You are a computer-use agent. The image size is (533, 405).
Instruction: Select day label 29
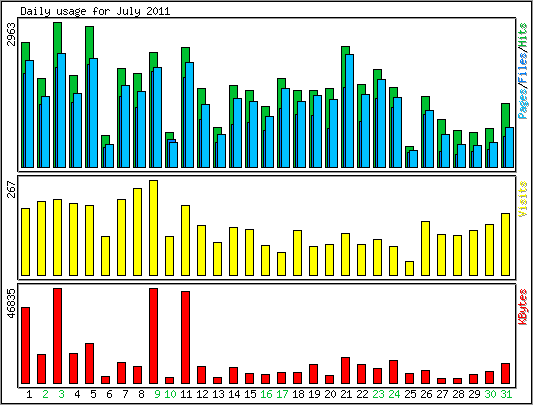click(474, 394)
